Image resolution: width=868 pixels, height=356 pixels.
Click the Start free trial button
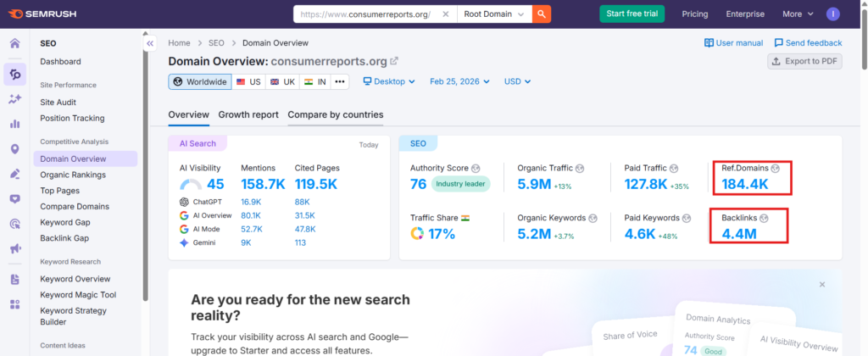click(632, 14)
